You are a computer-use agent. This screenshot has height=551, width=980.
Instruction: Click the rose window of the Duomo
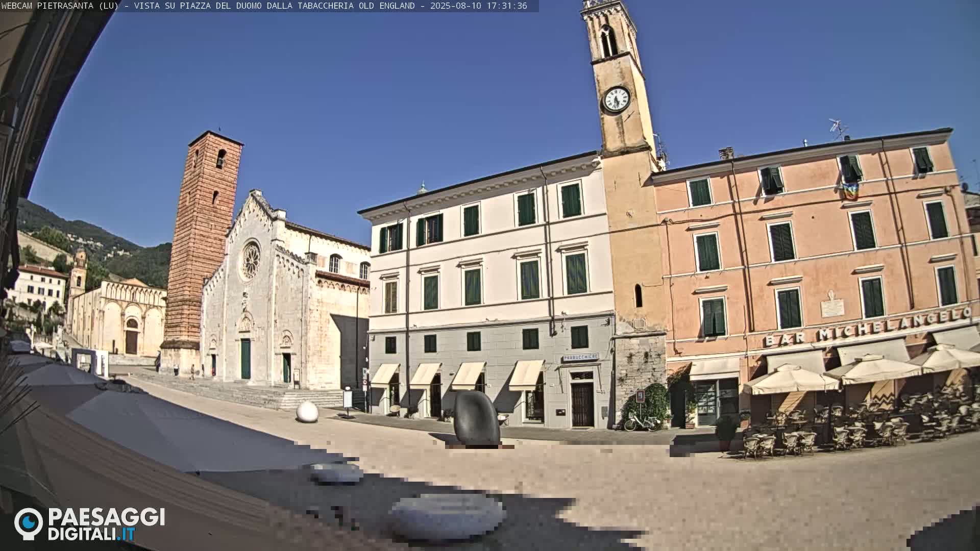(251, 260)
